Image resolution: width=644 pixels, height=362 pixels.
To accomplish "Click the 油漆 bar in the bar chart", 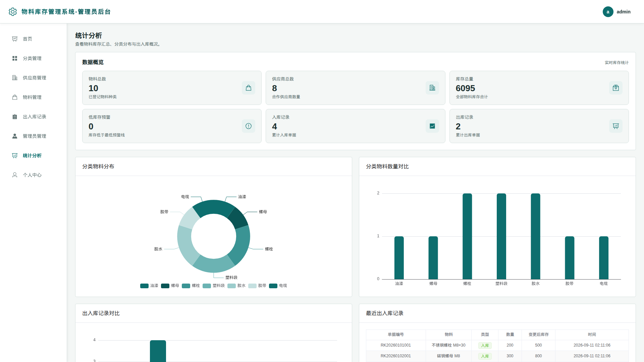I will (399, 258).
